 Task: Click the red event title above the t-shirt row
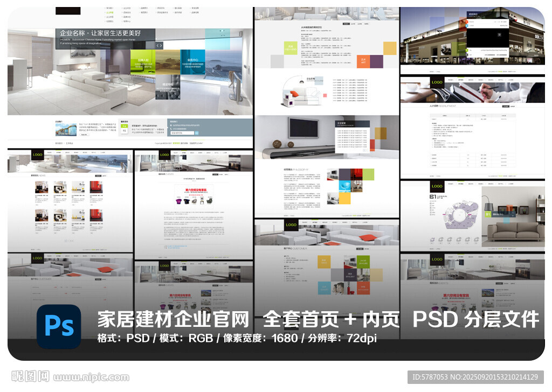[196, 190]
